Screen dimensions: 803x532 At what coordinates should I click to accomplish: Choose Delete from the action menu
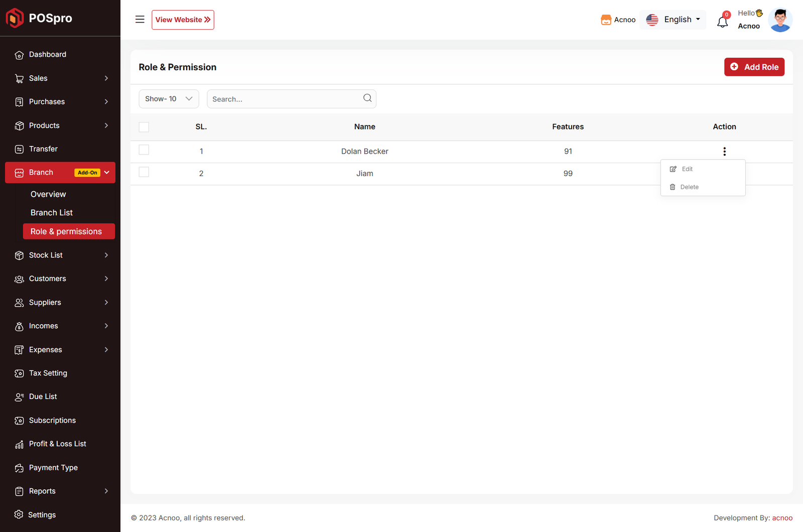689,187
